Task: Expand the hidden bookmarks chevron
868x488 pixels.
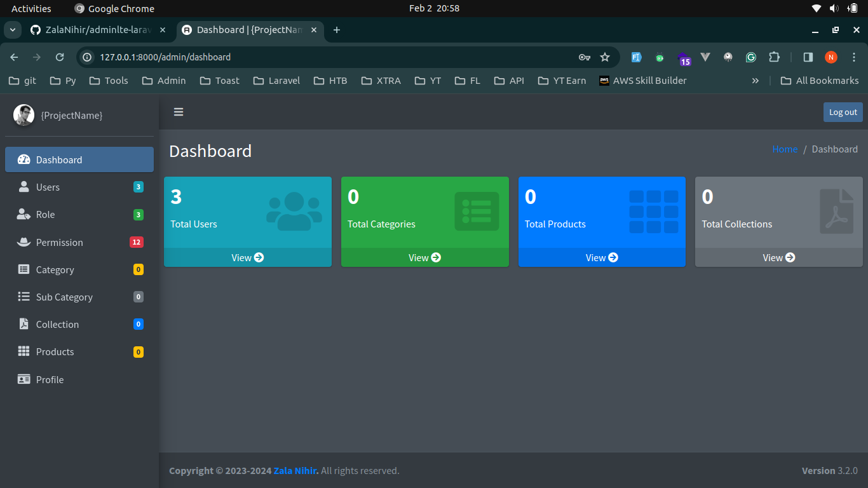Action: coord(756,81)
